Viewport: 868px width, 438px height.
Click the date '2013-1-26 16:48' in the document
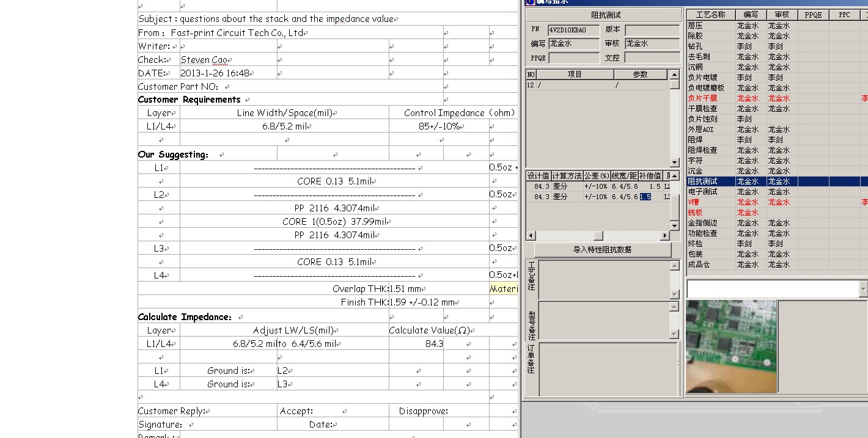(215, 73)
